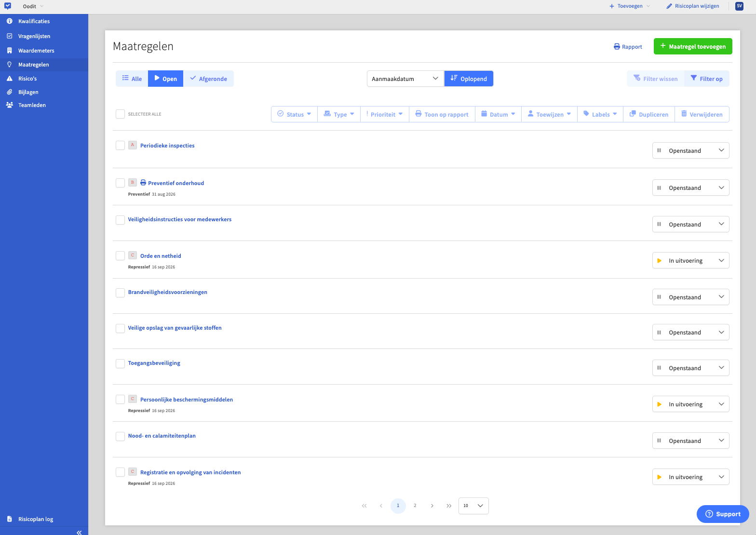Tick the Nood- en calamiteitenplan checkbox
Viewport: 756px width, 535px height.
click(121, 436)
